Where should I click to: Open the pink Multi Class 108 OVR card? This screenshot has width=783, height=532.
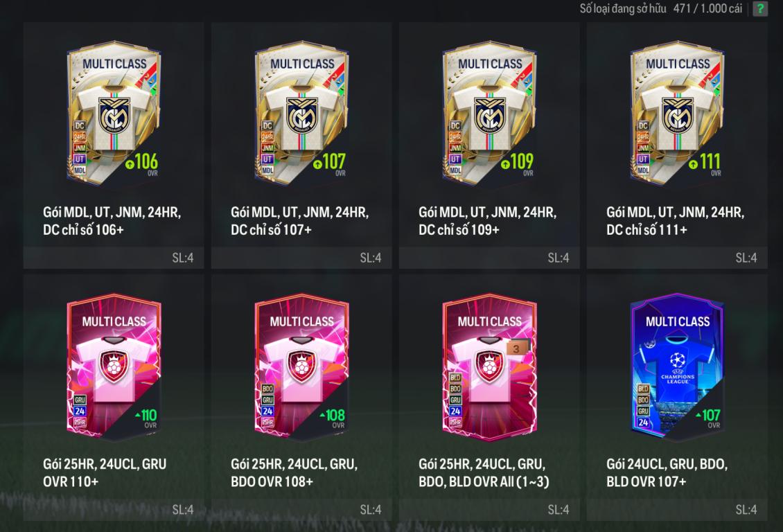301,367
